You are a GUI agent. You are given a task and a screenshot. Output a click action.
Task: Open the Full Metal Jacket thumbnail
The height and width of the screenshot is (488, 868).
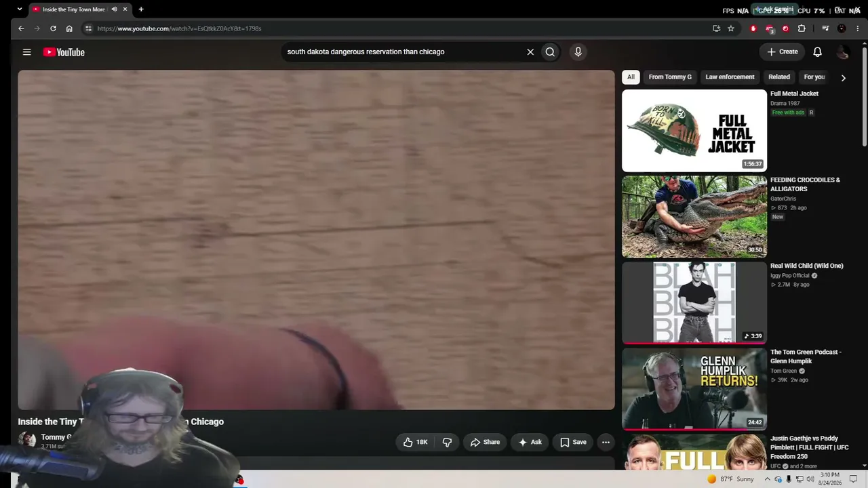coord(694,131)
